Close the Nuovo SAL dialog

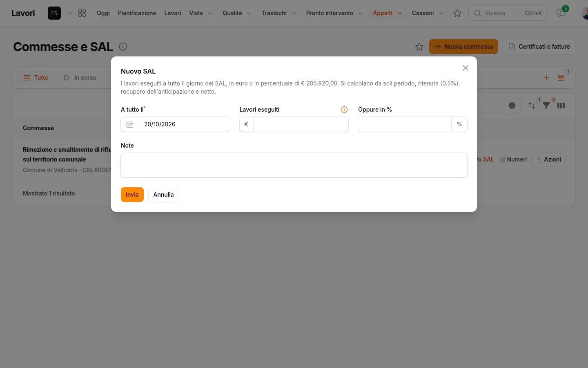point(465,68)
